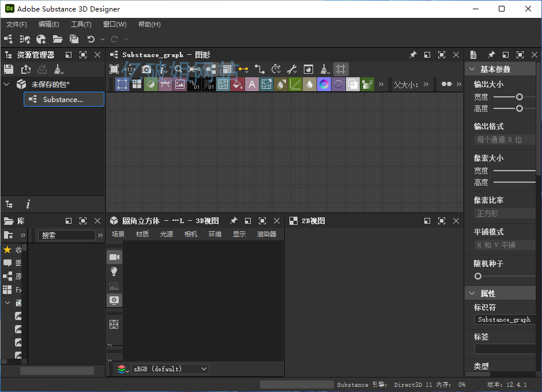Add an HSL node using the color wheel icon
The image size is (542, 392).
pos(324,84)
